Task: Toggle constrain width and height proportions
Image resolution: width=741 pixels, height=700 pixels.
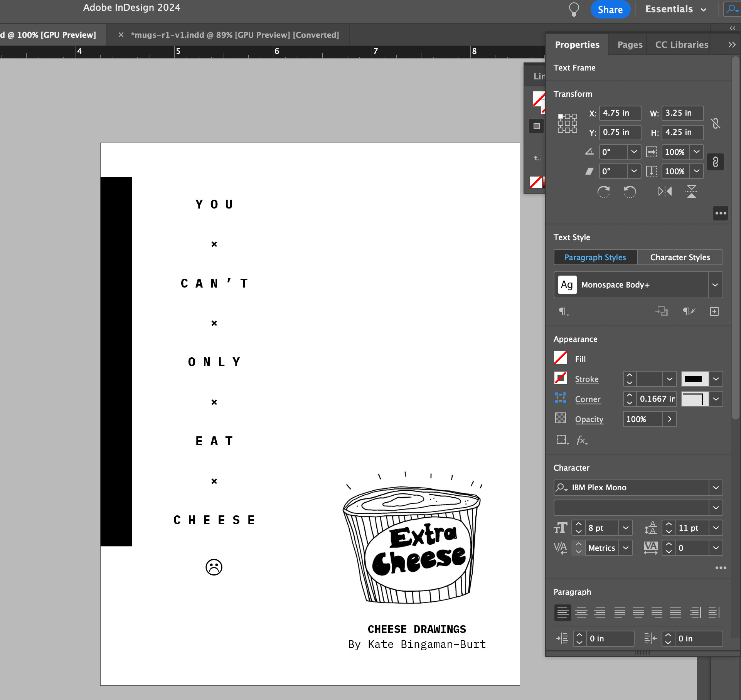Action: click(716, 123)
